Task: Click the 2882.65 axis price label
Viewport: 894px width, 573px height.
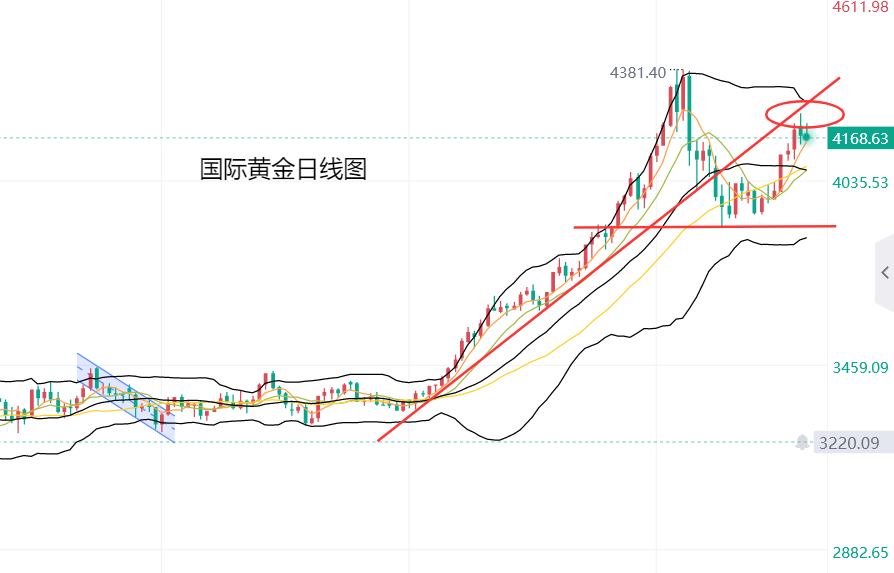Action: click(860, 553)
